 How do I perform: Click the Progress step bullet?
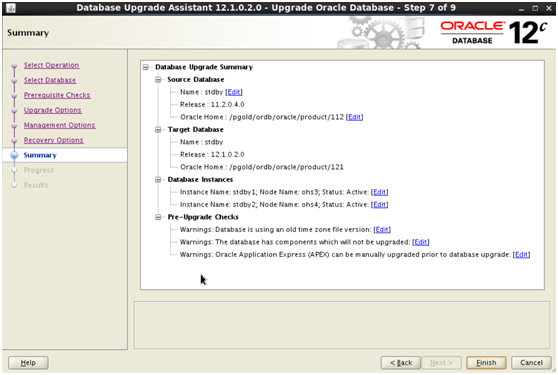click(14, 170)
